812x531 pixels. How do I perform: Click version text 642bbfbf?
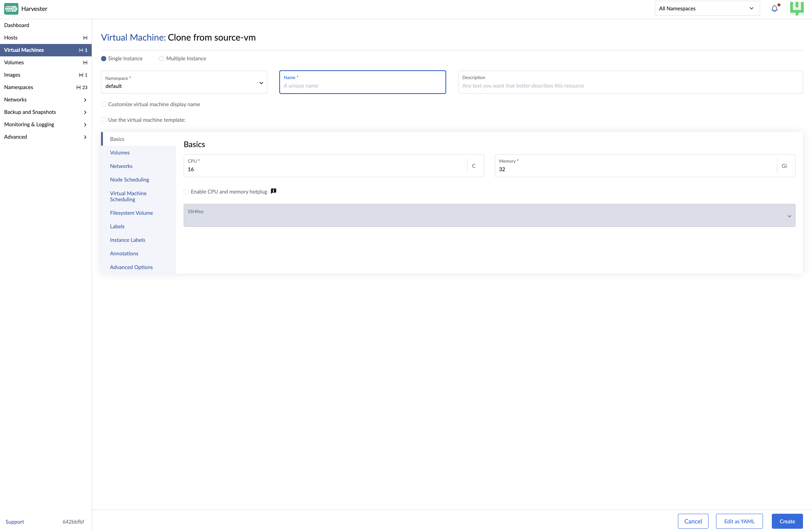point(73,522)
